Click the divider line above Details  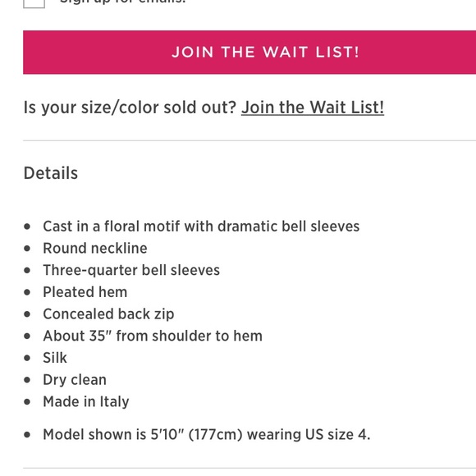pos(249,140)
